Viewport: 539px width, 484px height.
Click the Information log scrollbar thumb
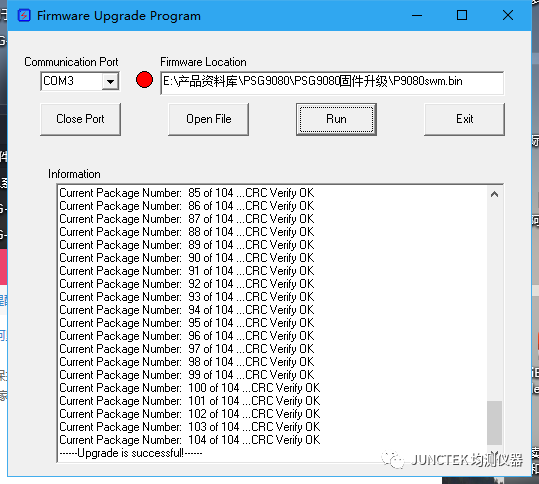494,422
